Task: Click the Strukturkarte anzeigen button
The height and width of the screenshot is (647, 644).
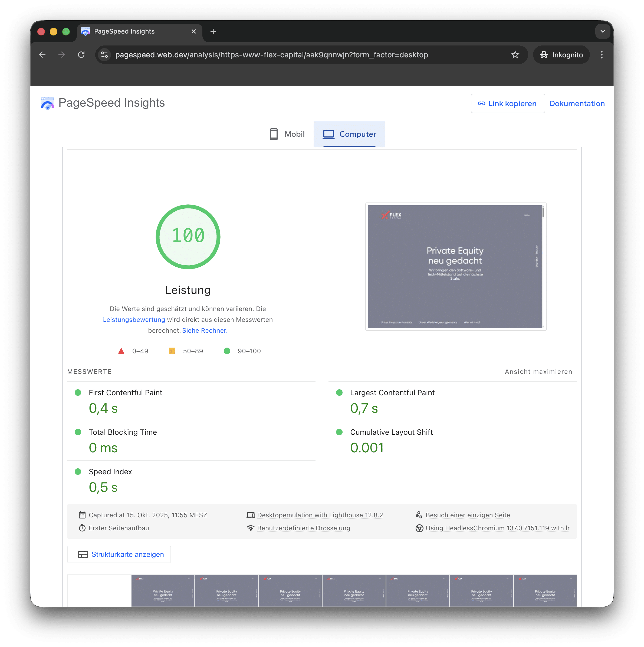Action: click(119, 554)
